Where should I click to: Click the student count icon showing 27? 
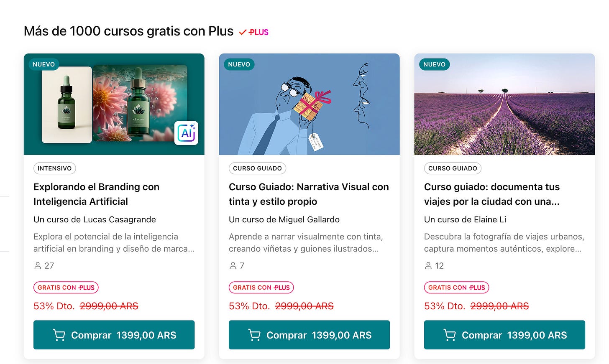[x=38, y=266]
